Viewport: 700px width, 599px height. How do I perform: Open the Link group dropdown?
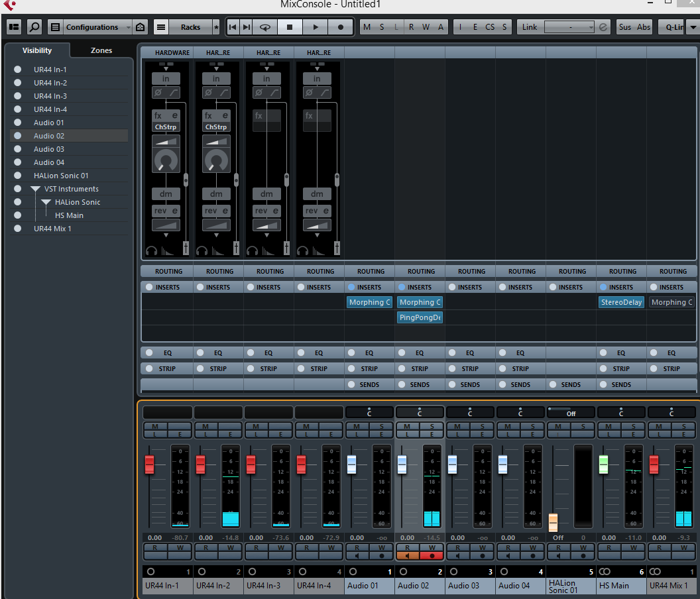tap(569, 27)
